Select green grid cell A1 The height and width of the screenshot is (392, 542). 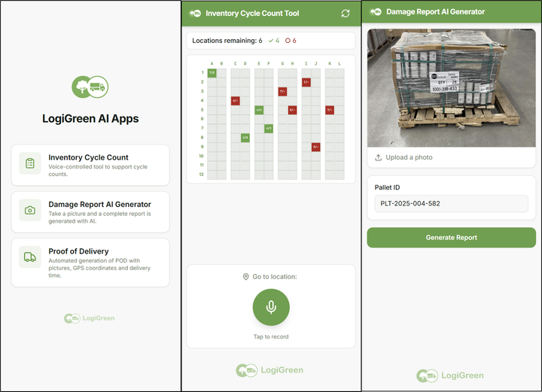[212, 73]
